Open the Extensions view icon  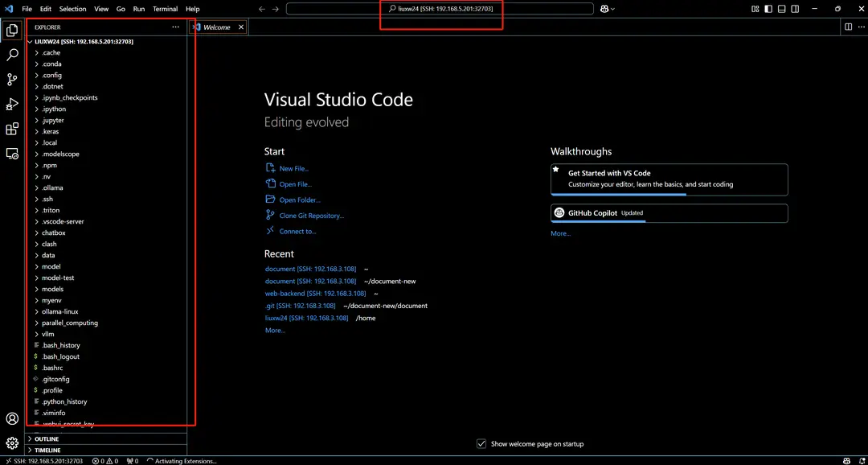[11, 130]
